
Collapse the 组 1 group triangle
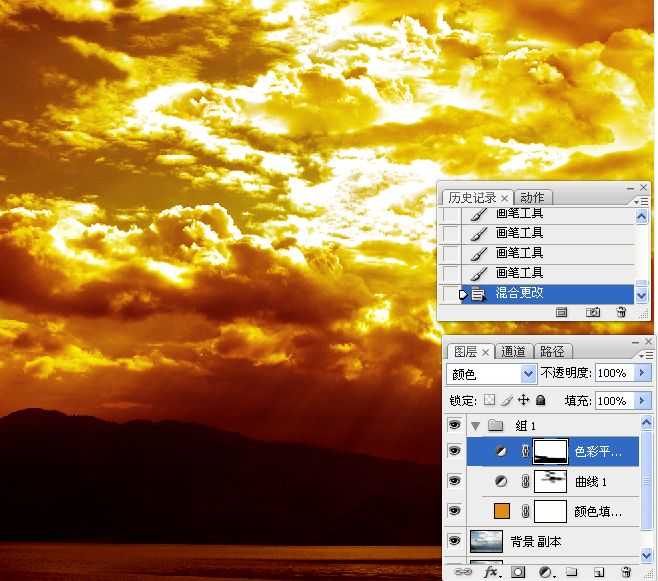click(475, 426)
